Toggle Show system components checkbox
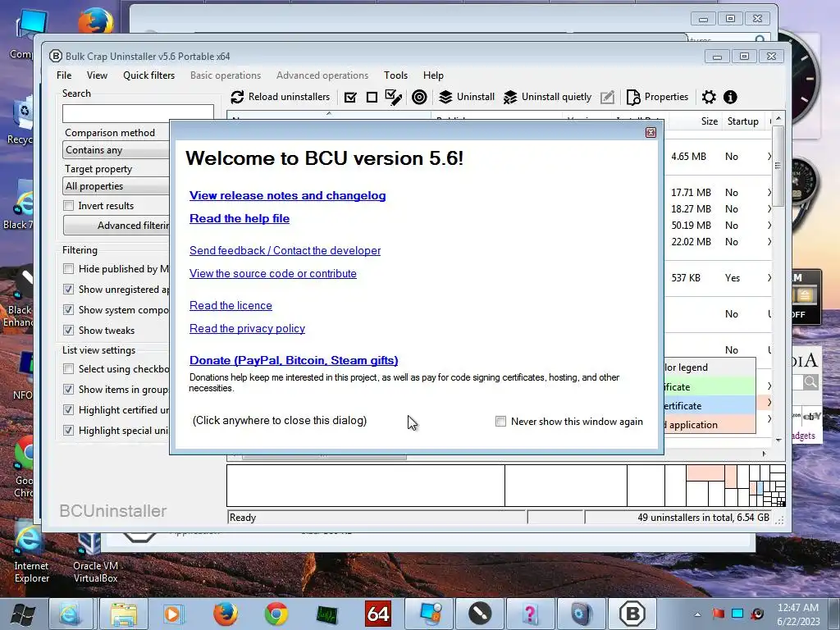The image size is (840, 630). point(69,309)
